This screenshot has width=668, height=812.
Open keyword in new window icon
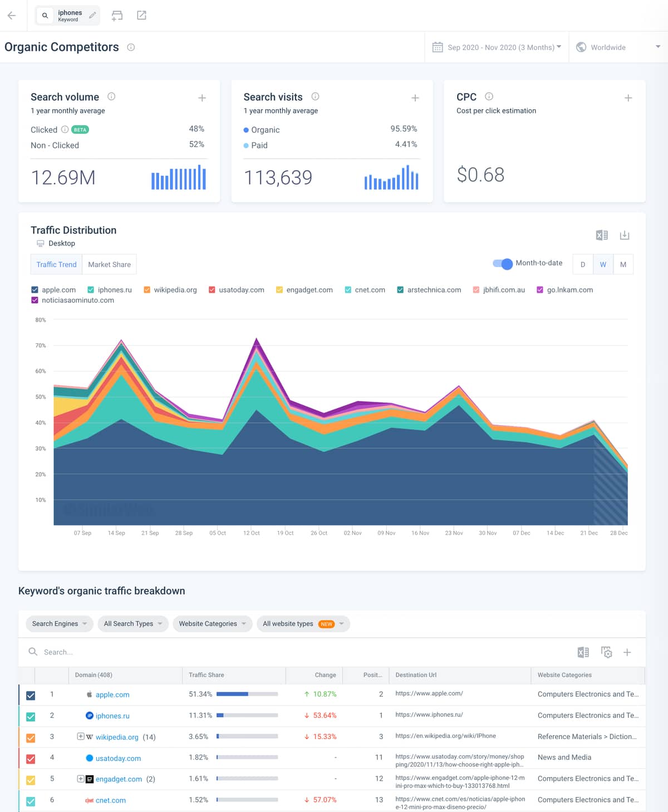point(141,16)
